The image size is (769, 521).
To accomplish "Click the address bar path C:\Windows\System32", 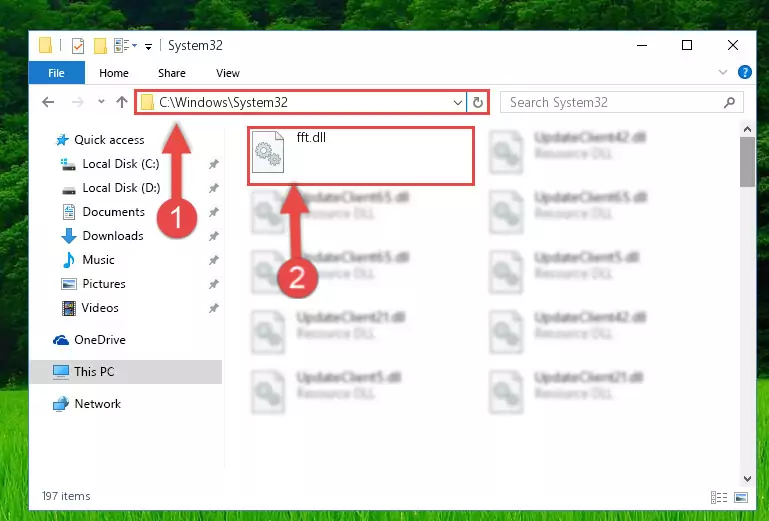I will pyautogui.click(x=223, y=102).
